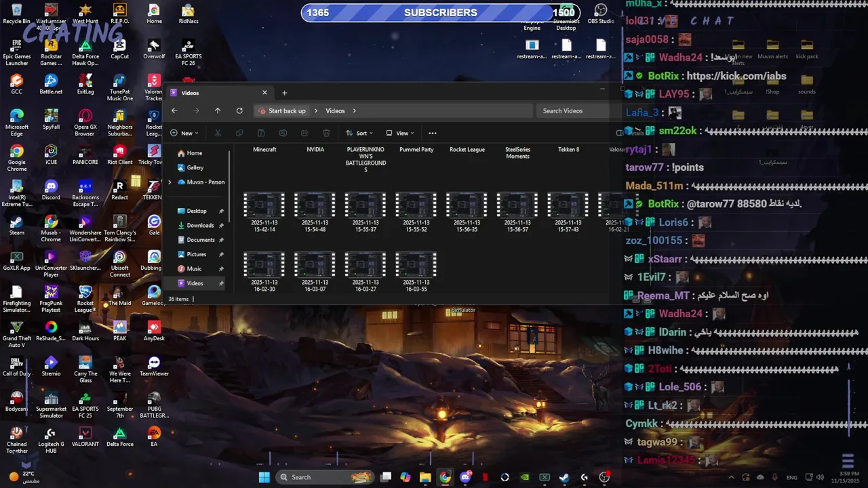Select the Steam desktop icon
Viewport: 868px width, 488px height.
point(16,224)
